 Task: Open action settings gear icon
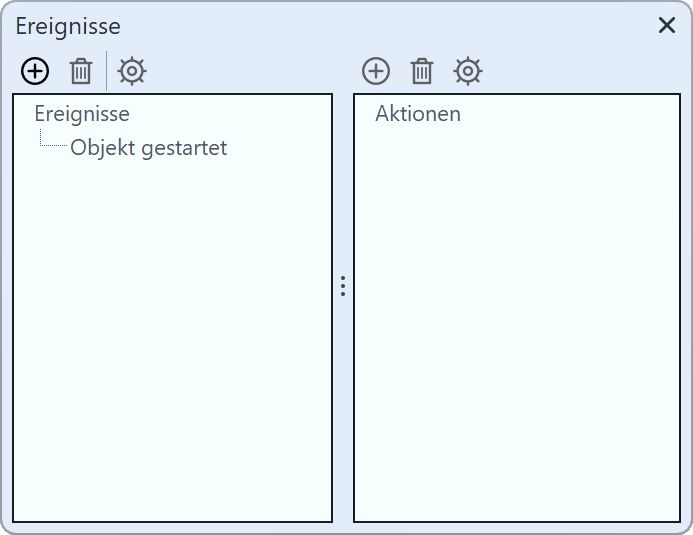[468, 71]
